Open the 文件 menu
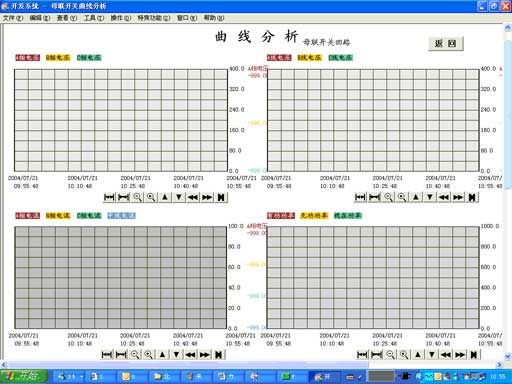 pyautogui.click(x=13, y=18)
